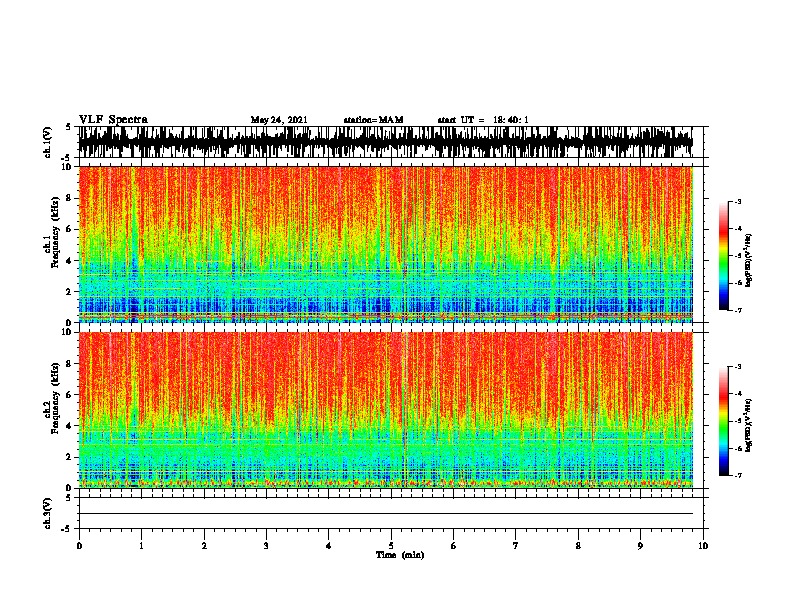This screenshot has height=612, width=792.
Task: Click the "1" minute tick label
Action: (x=141, y=546)
